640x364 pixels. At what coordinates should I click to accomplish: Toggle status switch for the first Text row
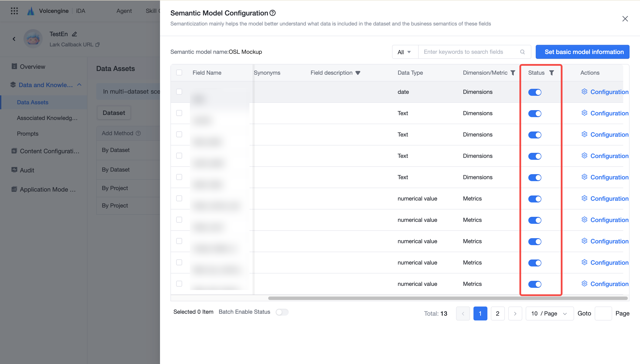pyautogui.click(x=535, y=113)
